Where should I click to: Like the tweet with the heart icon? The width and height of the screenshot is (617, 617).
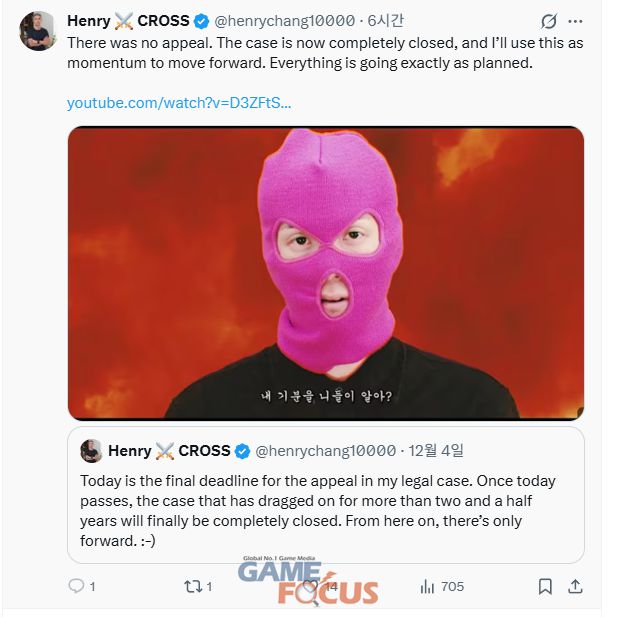point(312,586)
